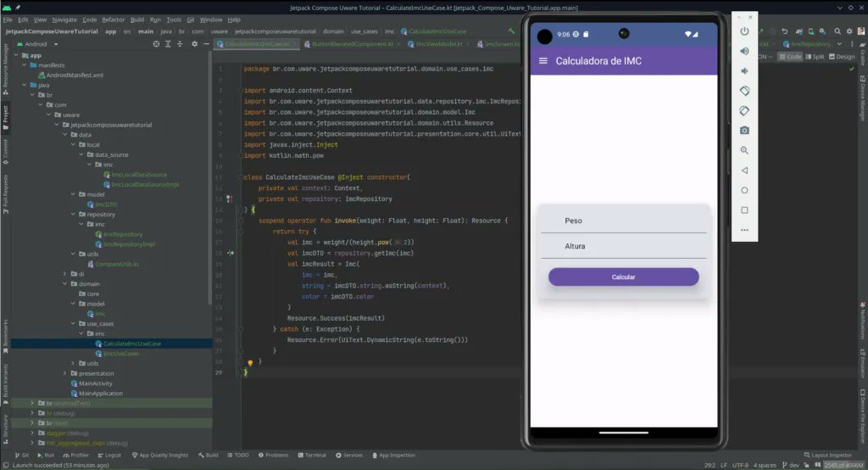
Task: Open Pull Requests side panel
Action: [5, 193]
